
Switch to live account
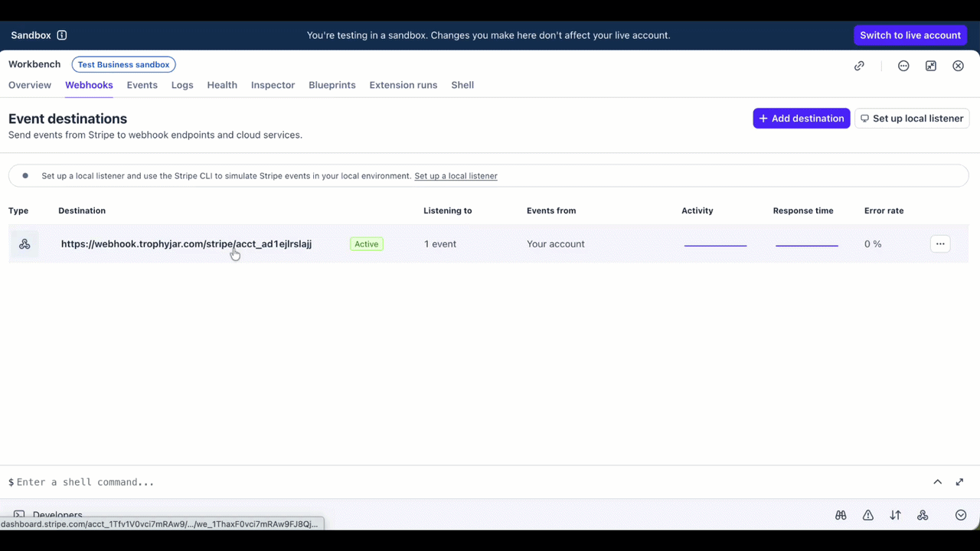[910, 35]
